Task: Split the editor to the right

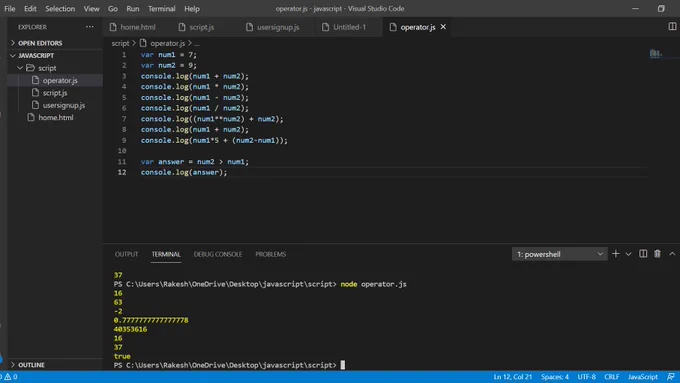Action: click(x=672, y=26)
